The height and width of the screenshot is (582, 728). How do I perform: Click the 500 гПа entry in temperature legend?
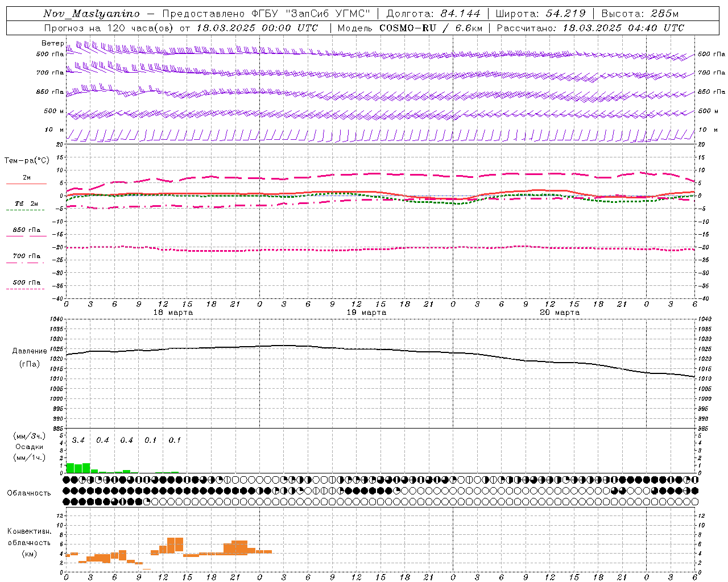pyautogui.click(x=27, y=282)
